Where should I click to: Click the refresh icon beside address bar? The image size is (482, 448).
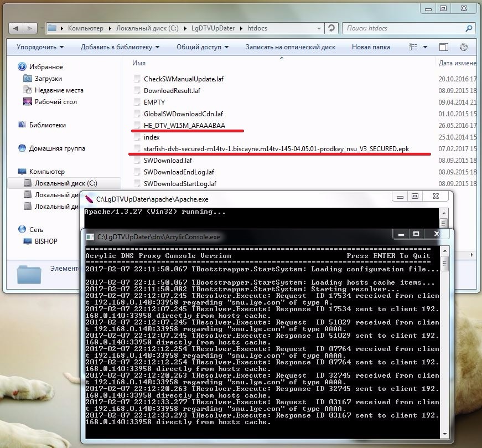click(331, 28)
